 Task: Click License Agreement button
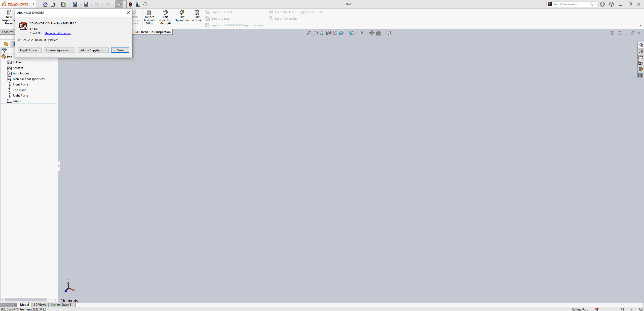pos(59,50)
